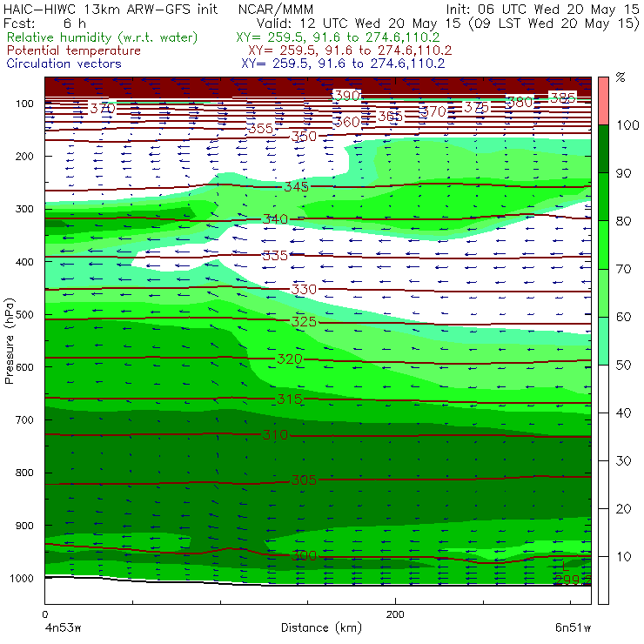Select the 'NCAR/MMM' header text
Screen dimensions: 644x644
[x=276, y=10]
